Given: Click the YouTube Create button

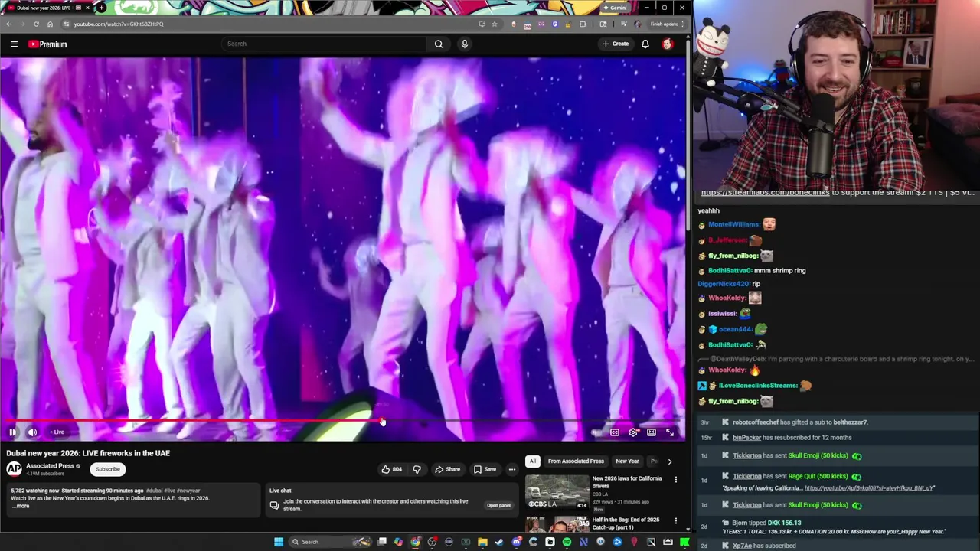Looking at the screenshot, I should [x=615, y=44].
